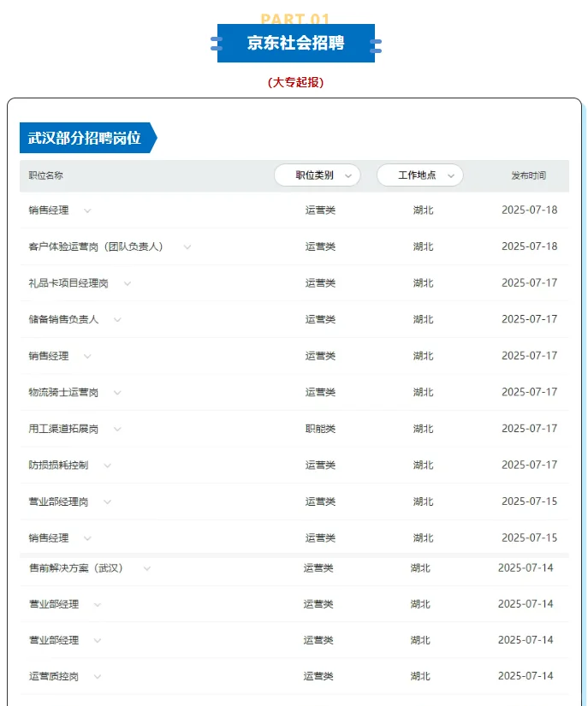Click 运营类 in the 防损损耗控制 row
This screenshot has width=588, height=706.
(x=320, y=466)
